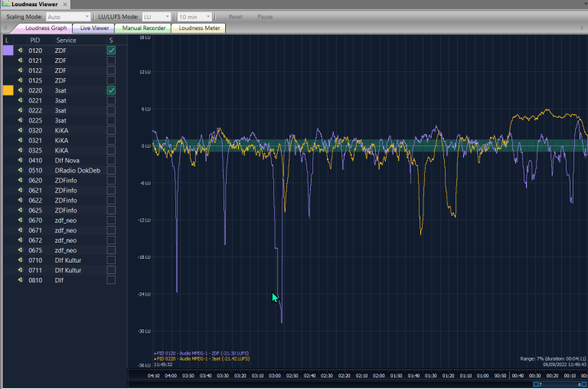Click the speaker icon for PID 0675

click(x=20, y=250)
